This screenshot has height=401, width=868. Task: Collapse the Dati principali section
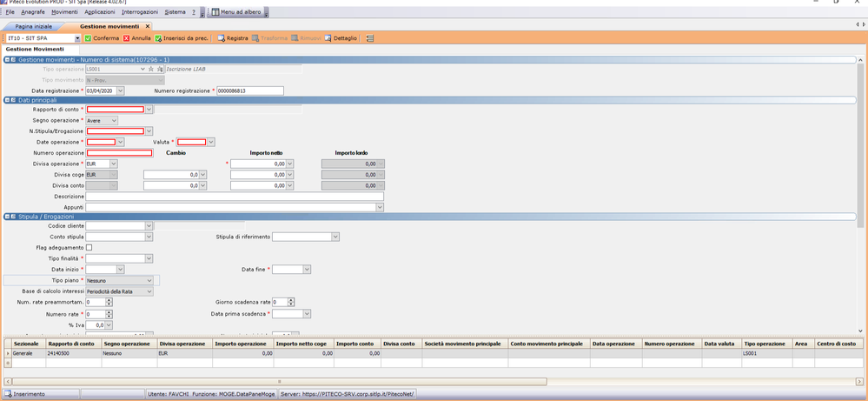coord(7,100)
